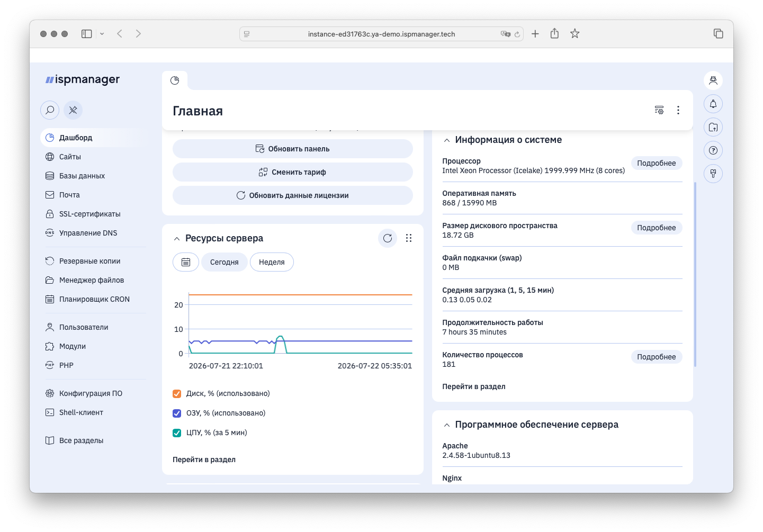The width and height of the screenshot is (763, 532).
Task: Uncheck Диск, % (использовано) checkbox
Action: pyautogui.click(x=177, y=393)
